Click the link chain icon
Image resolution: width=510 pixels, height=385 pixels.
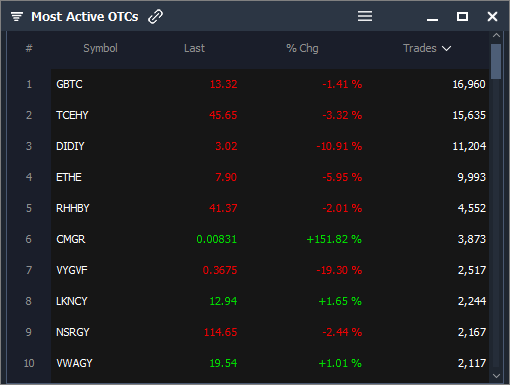tap(155, 17)
